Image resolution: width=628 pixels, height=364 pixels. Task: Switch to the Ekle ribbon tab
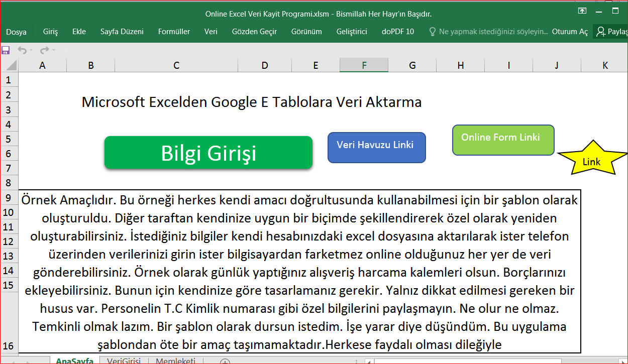pos(79,32)
